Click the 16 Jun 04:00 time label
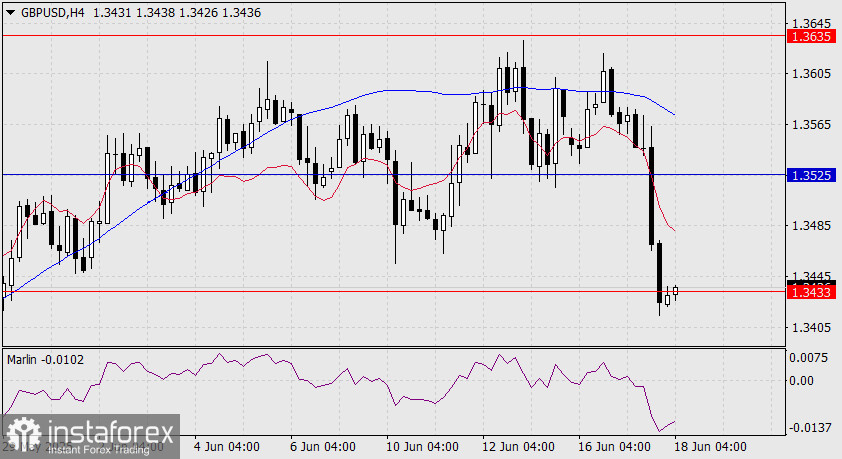842x459 pixels. click(614, 447)
